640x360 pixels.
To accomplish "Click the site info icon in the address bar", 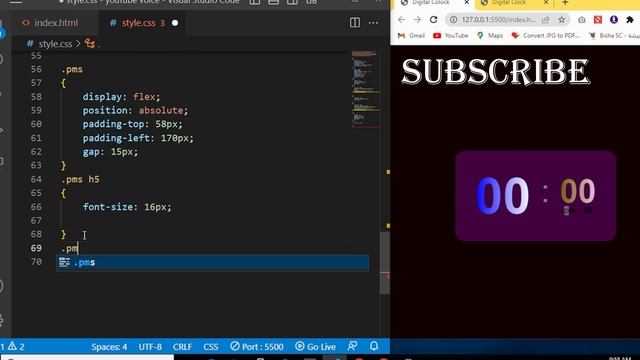I will 453,20.
